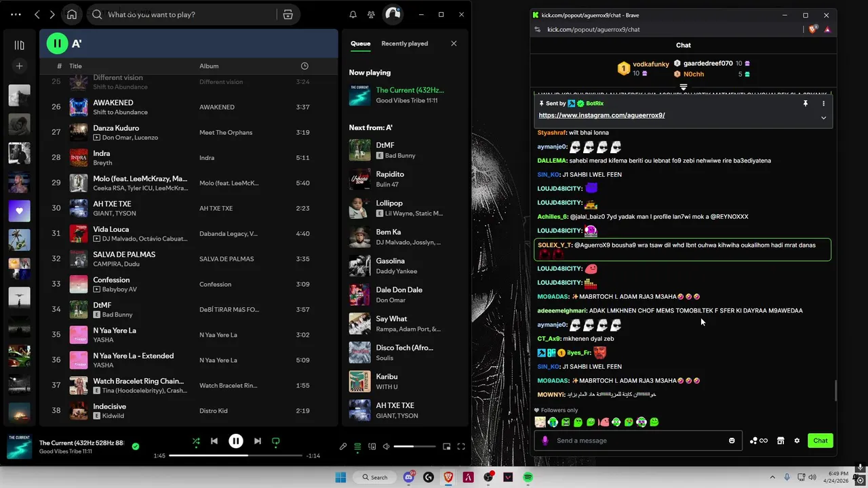
Task: Select the Queue tab
Action: (361, 43)
